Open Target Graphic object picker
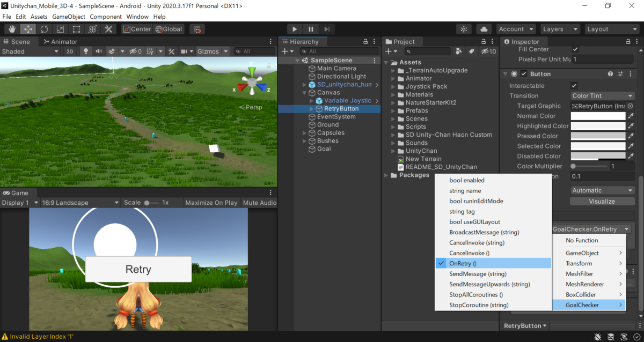Screen dimensions: 644x342 coord(630,106)
